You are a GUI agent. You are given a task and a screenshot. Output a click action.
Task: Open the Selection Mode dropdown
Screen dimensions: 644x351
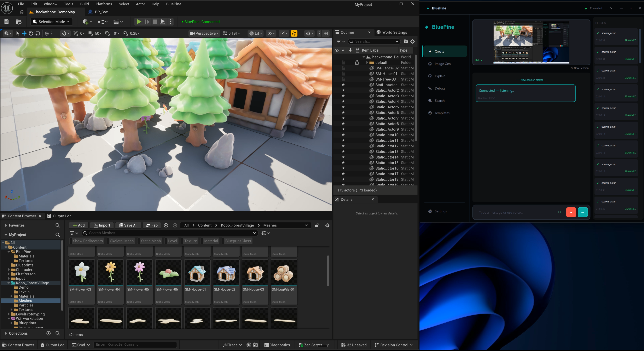click(x=52, y=22)
